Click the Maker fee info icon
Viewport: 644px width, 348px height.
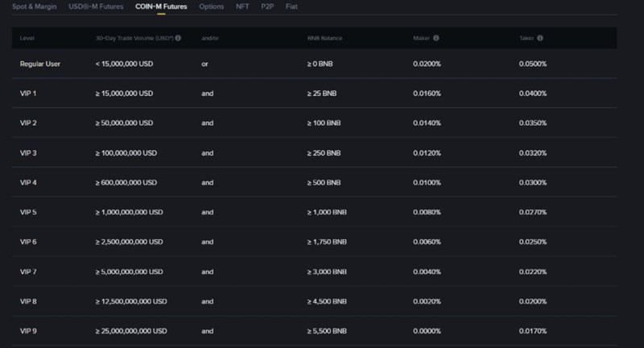[436, 38]
